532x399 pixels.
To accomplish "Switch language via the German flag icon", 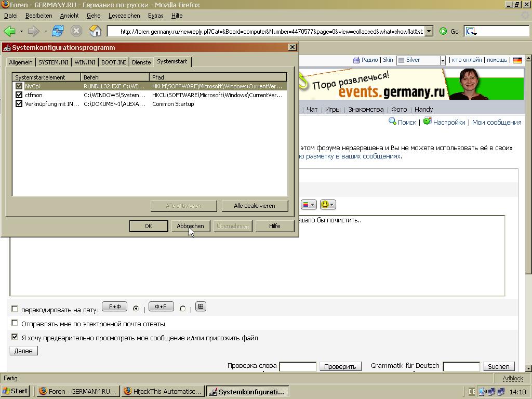I will pyautogui.click(x=517, y=60).
